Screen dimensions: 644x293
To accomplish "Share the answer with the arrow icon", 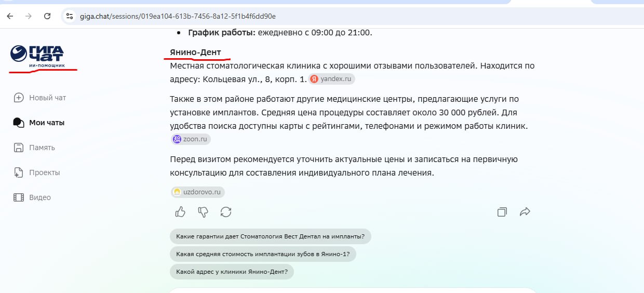I will coord(525,212).
